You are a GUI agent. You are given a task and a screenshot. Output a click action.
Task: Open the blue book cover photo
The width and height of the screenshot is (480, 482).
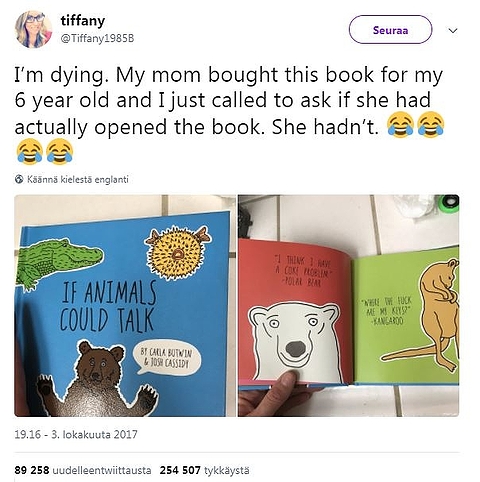[x=125, y=306]
